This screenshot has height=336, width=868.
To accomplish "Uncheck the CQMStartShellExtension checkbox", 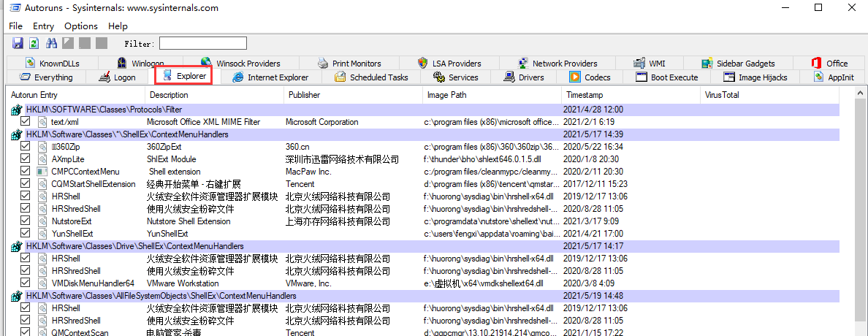I will 25,183.
